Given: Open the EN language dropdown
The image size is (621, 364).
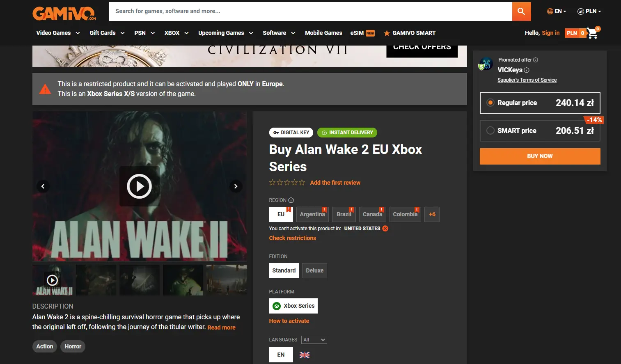Looking at the screenshot, I should (x=557, y=11).
